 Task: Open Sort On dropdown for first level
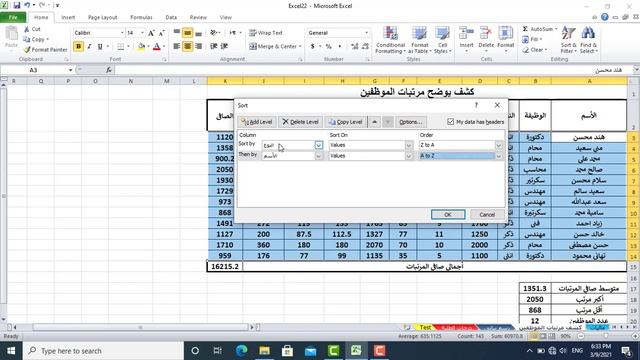pos(409,145)
